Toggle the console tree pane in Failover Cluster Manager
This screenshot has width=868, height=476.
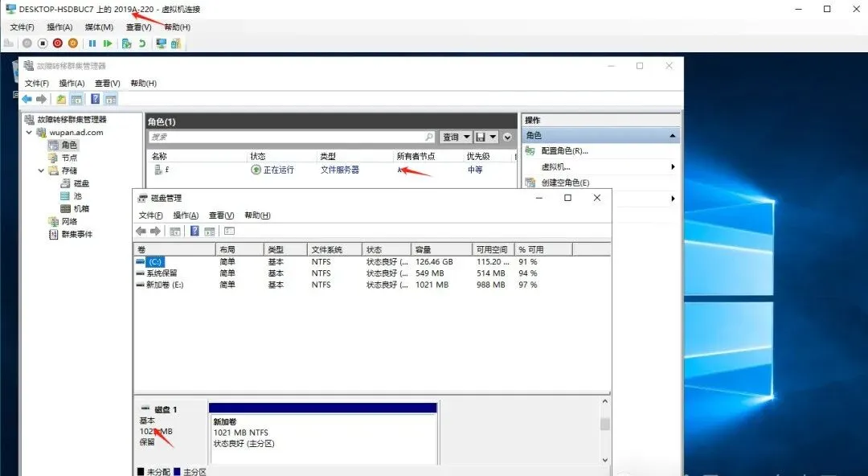coord(76,98)
